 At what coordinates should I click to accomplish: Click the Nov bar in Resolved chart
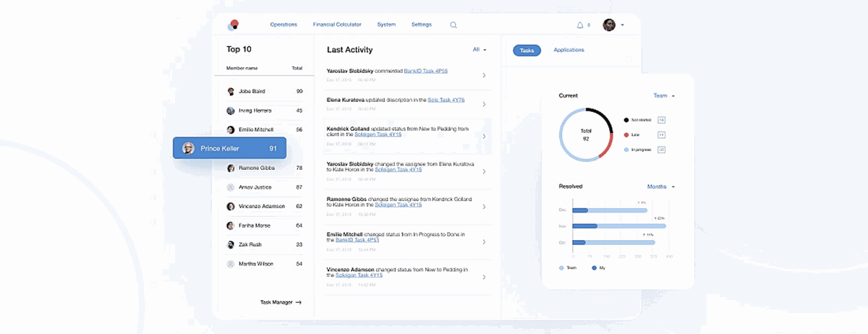point(619,226)
